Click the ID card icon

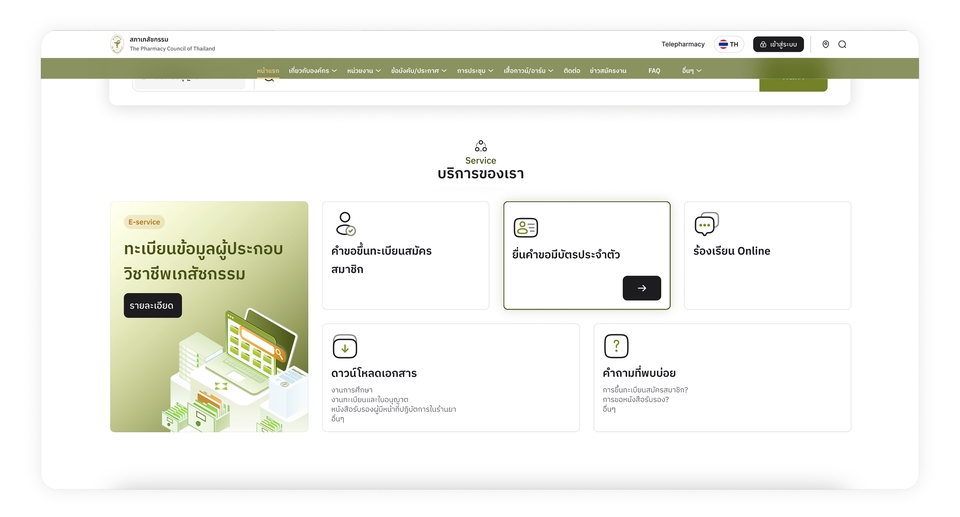(x=526, y=228)
